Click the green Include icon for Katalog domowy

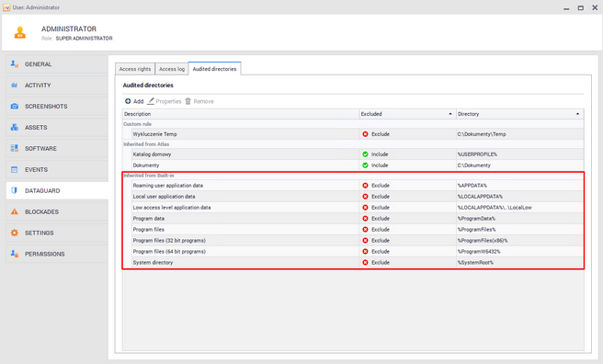pos(365,154)
